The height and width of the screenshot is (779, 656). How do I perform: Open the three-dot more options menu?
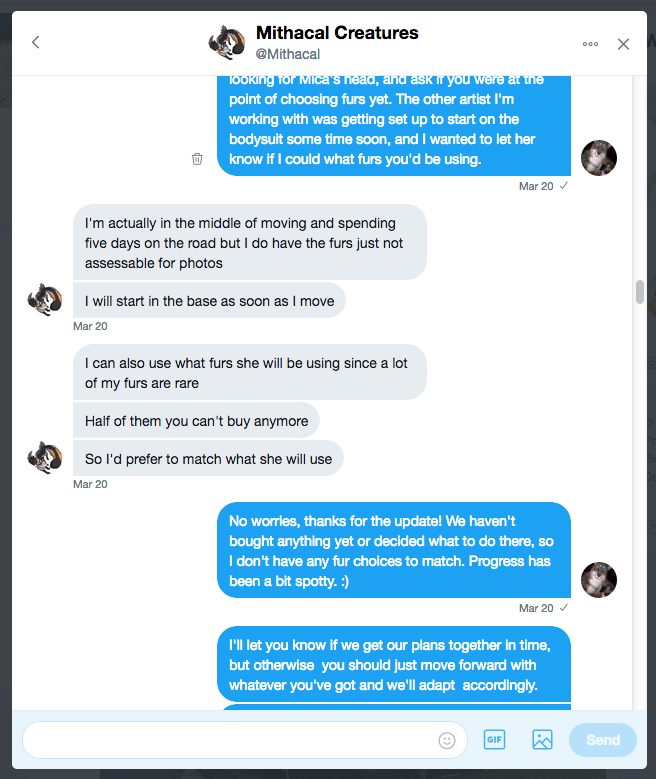[590, 44]
